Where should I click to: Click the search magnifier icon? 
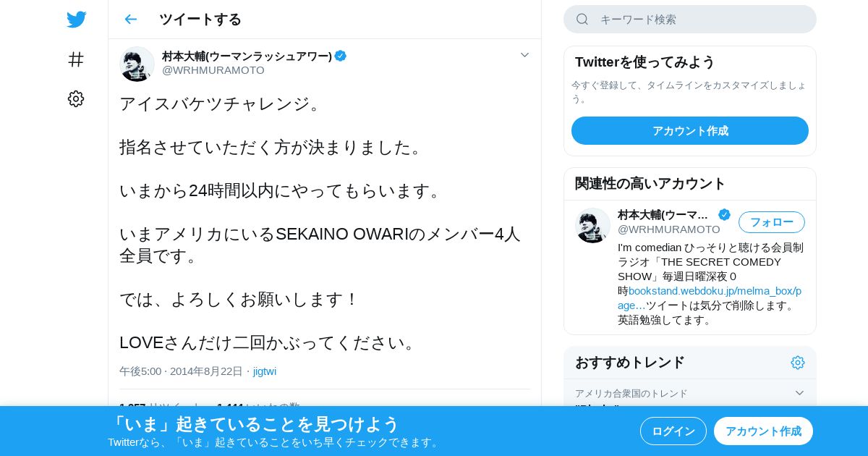[582, 19]
